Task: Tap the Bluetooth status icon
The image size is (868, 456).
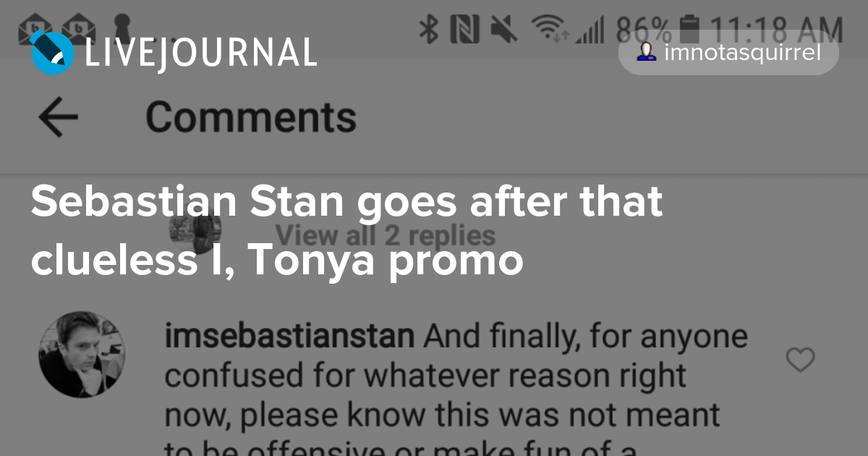Action: pos(430,29)
